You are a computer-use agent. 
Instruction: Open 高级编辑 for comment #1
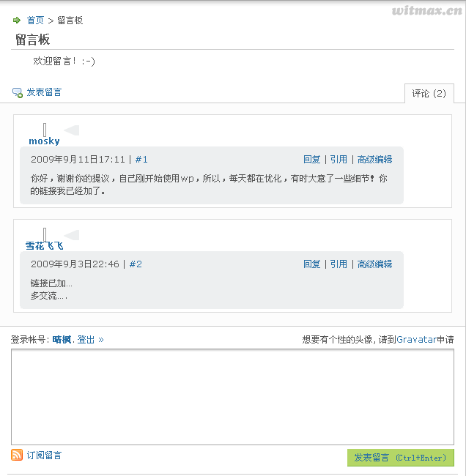click(374, 160)
